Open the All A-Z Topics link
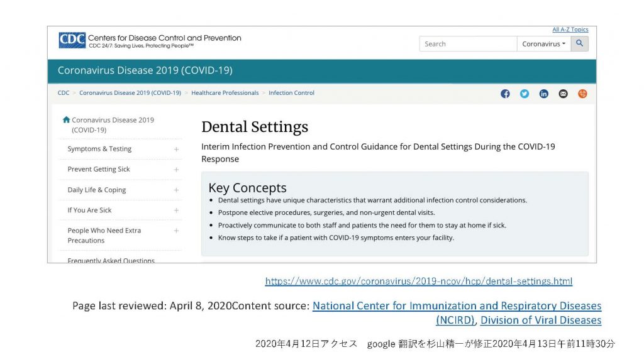 570,30
